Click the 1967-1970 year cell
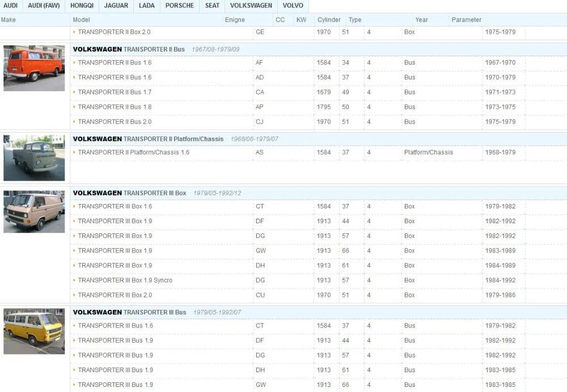 pos(501,62)
